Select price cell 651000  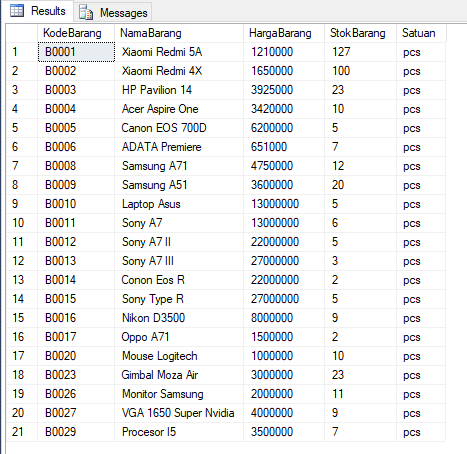tap(284, 147)
